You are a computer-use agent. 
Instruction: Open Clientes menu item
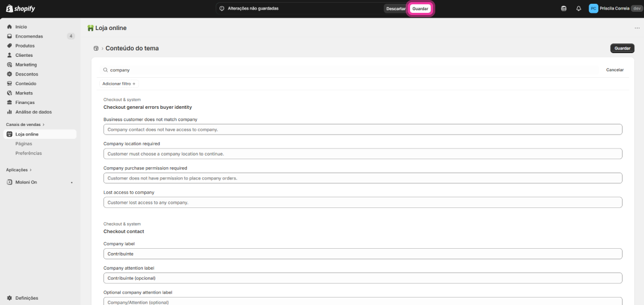pyautogui.click(x=24, y=55)
